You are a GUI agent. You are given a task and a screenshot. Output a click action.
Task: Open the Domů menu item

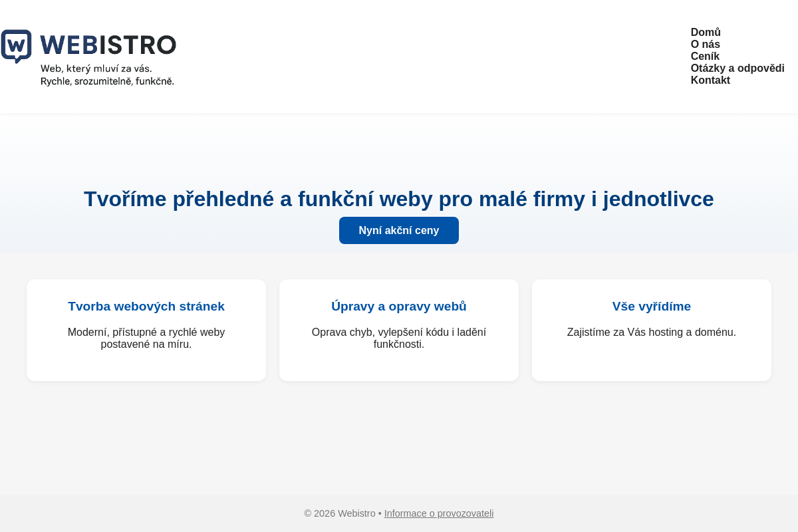705,32
